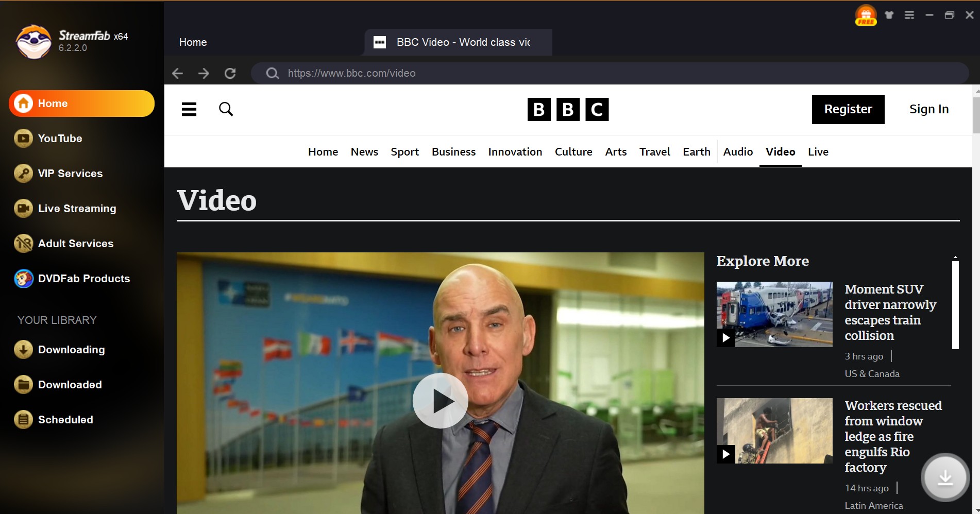The image size is (980, 514).
Task: Open BBC Live nav item
Action: coord(818,152)
